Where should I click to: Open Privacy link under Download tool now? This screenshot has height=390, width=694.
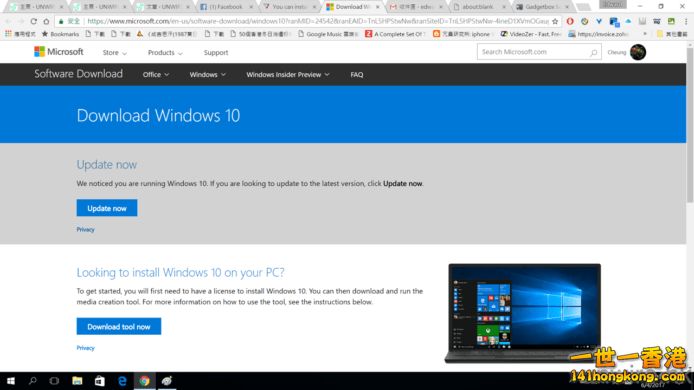[85, 348]
